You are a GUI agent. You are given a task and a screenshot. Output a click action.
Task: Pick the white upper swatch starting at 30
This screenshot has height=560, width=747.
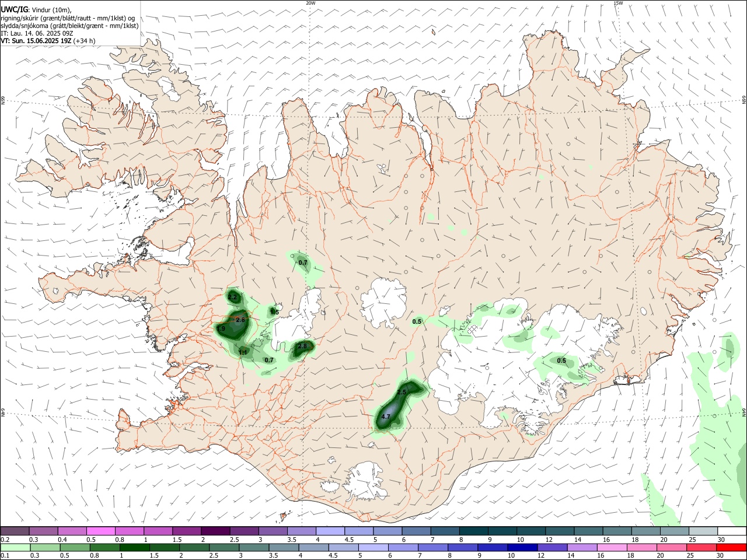731,531
